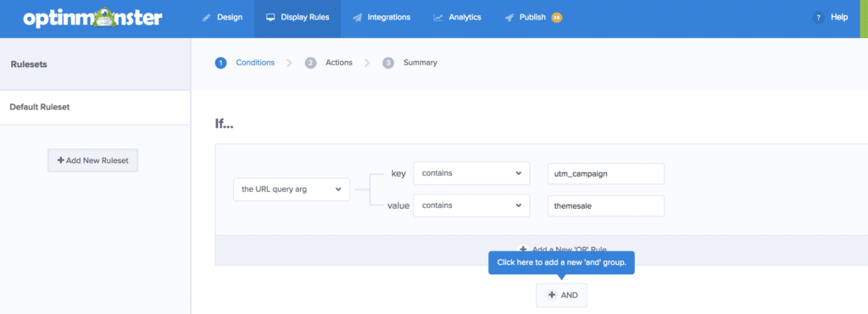Click the Rulesets heading
This screenshot has height=314, width=868.
click(x=29, y=64)
